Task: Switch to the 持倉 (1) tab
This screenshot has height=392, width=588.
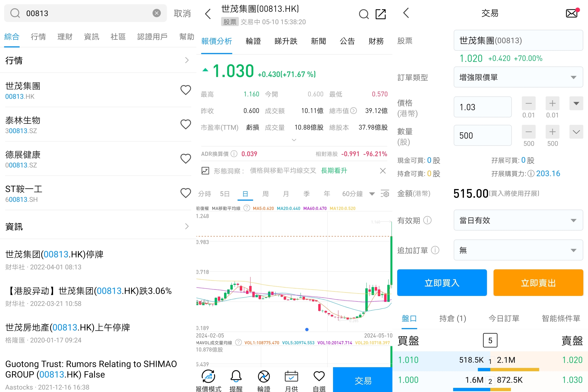Action: [453, 318]
